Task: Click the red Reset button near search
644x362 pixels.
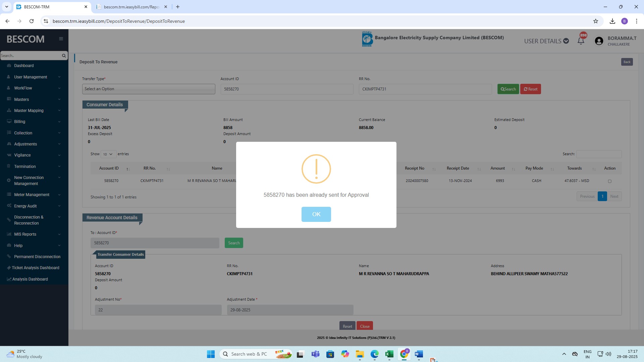Action: tap(530, 89)
